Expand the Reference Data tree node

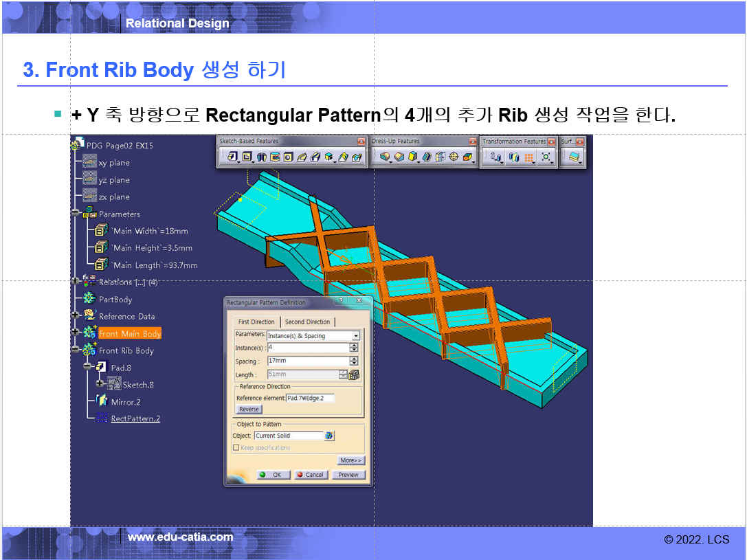tap(76, 316)
